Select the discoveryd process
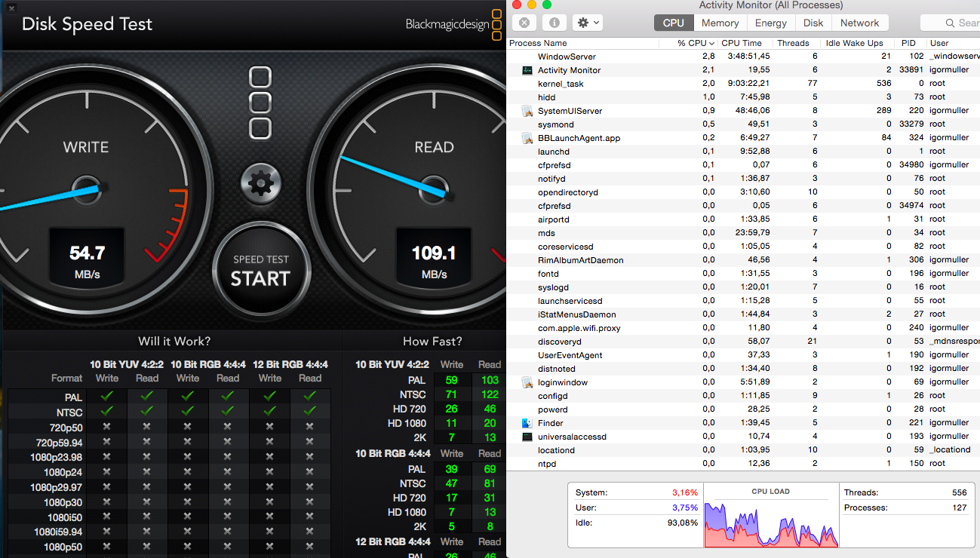 click(743, 342)
